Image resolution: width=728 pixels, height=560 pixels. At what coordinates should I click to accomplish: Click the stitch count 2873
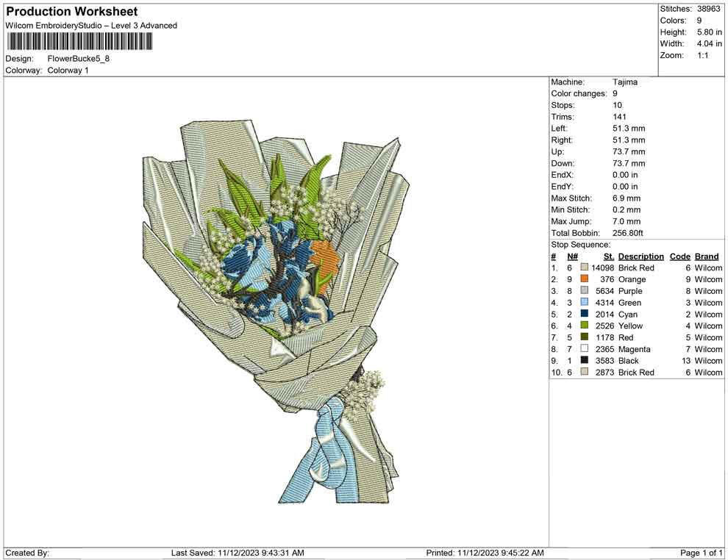click(604, 372)
